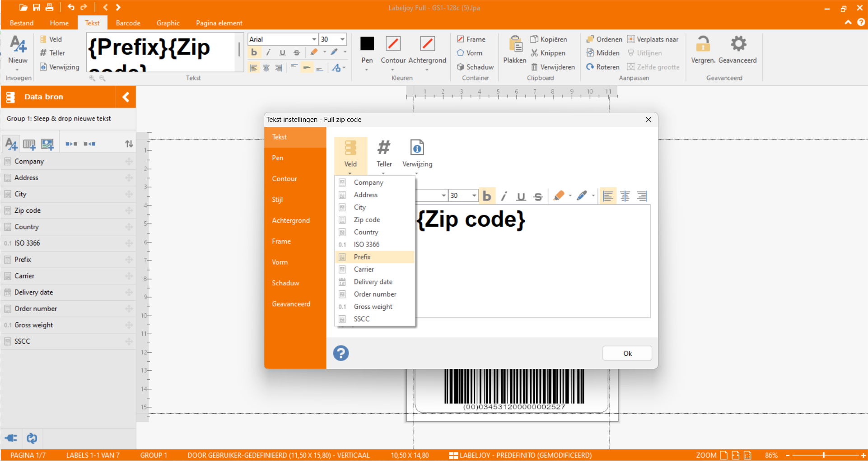
Task: Switch to the Home tab
Action: tap(59, 23)
